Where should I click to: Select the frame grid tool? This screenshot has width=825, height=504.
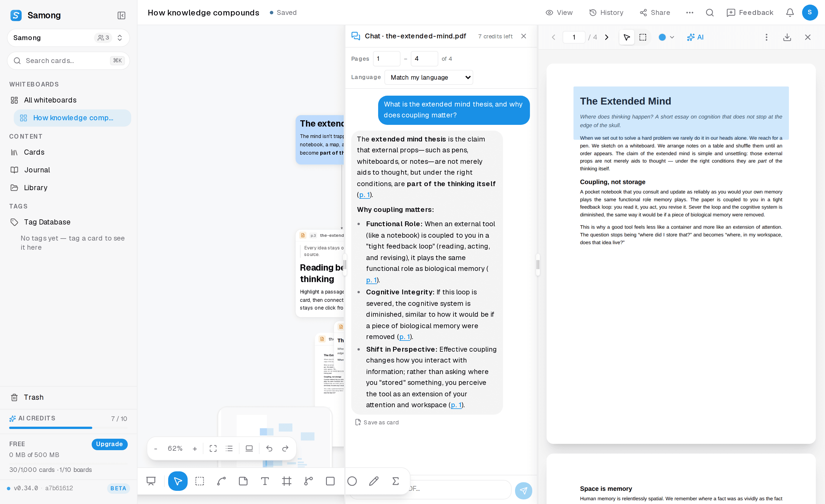[287, 481]
